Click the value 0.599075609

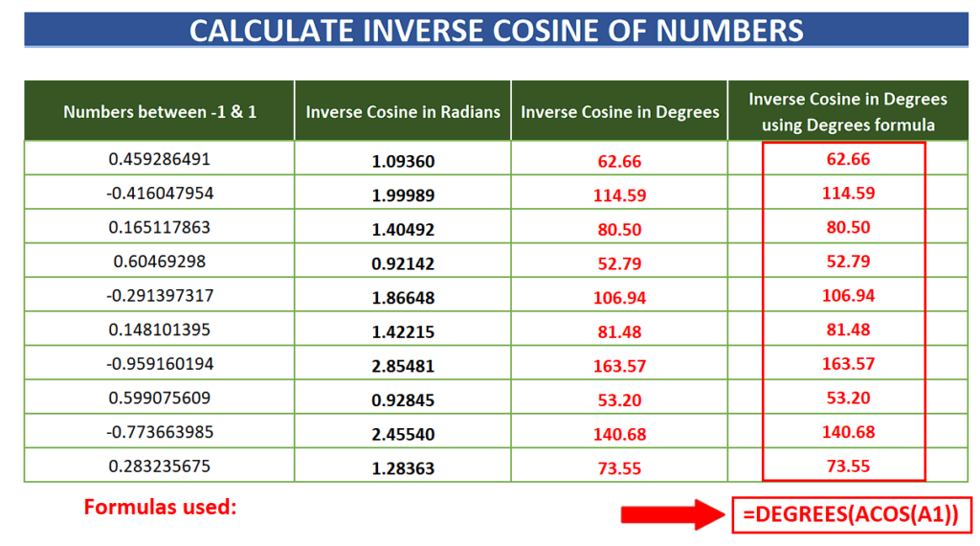click(x=160, y=398)
